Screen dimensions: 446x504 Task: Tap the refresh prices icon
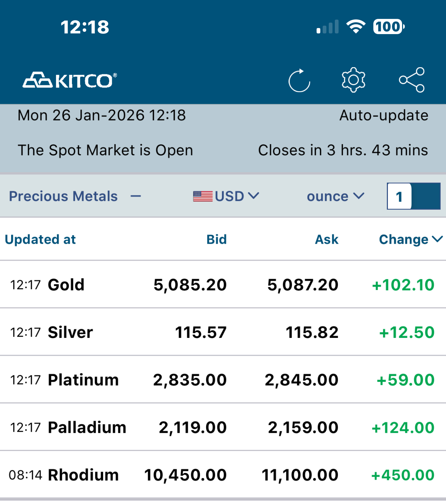tap(299, 81)
